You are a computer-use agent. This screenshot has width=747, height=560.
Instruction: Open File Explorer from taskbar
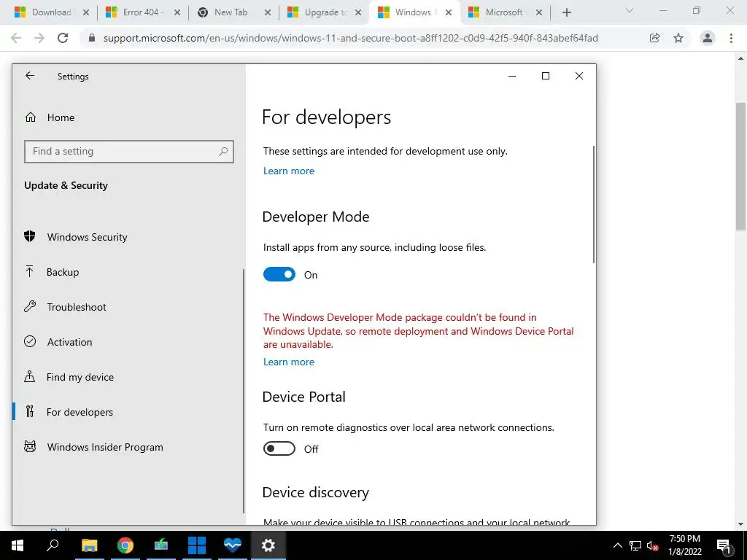pyautogui.click(x=89, y=545)
